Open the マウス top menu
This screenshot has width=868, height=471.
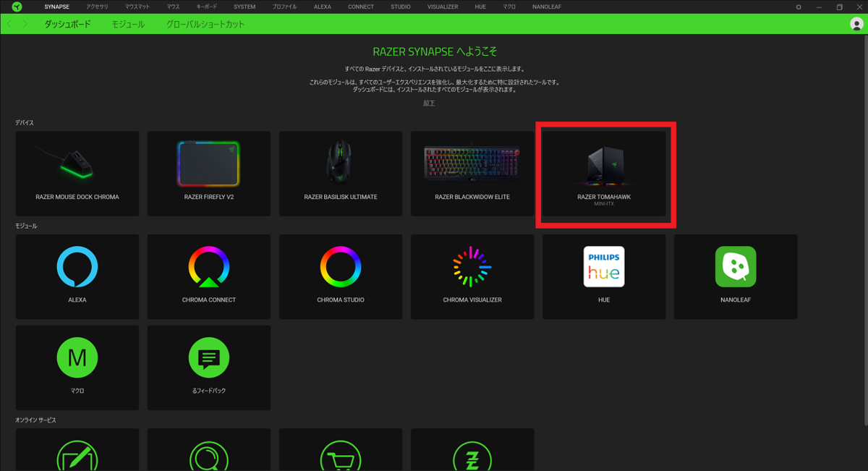pos(173,7)
